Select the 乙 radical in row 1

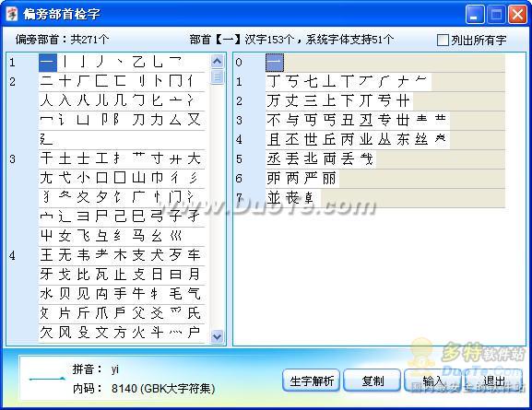click(138, 62)
